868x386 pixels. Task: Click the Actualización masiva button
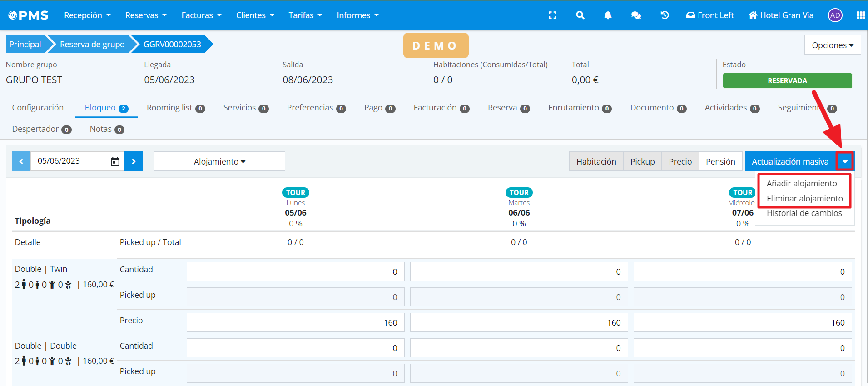[789, 162]
